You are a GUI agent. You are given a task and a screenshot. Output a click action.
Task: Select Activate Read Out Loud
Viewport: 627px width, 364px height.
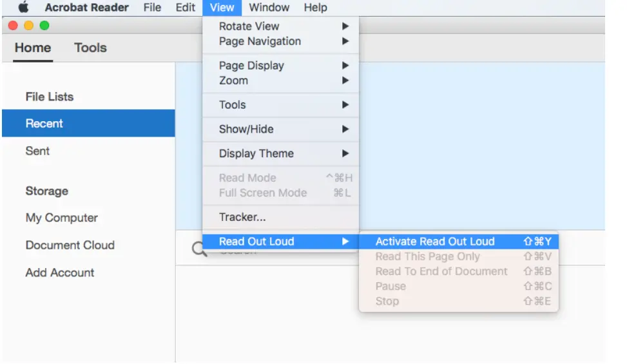(459, 242)
